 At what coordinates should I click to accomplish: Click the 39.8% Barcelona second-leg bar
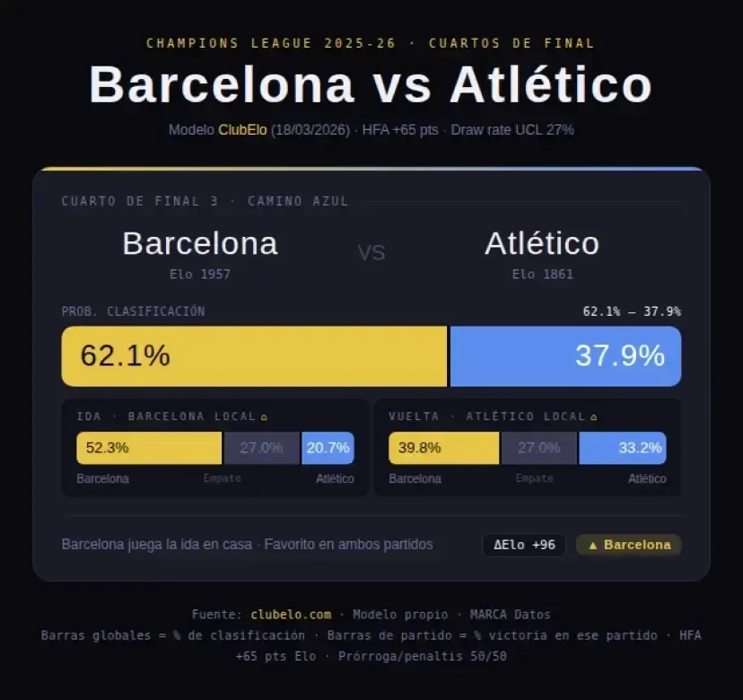443,448
